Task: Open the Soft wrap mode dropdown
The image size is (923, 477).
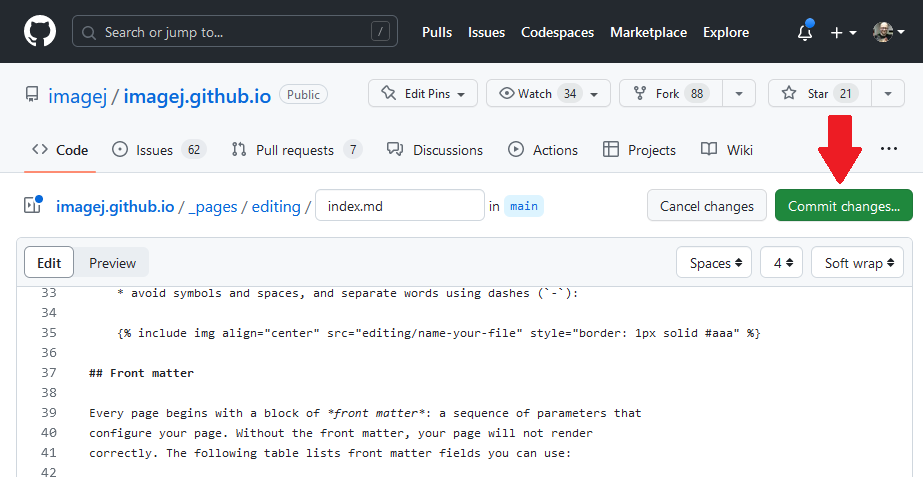Action: [857, 263]
